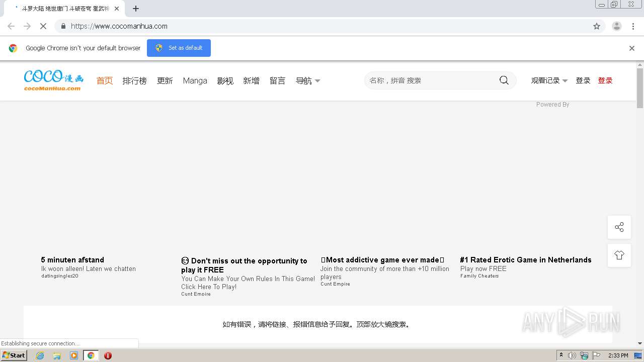Click the Chrome forward arrow
This screenshot has width=644, height=362.
tap(27, 26)
